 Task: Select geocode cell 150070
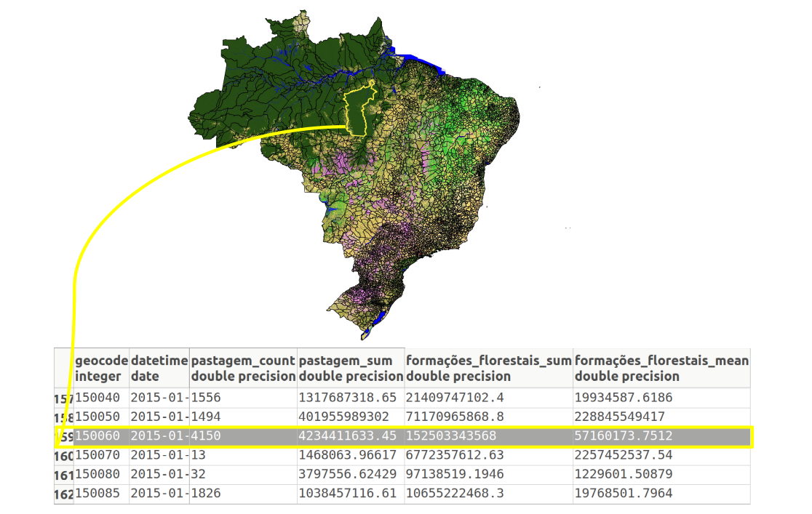(98, 455)
